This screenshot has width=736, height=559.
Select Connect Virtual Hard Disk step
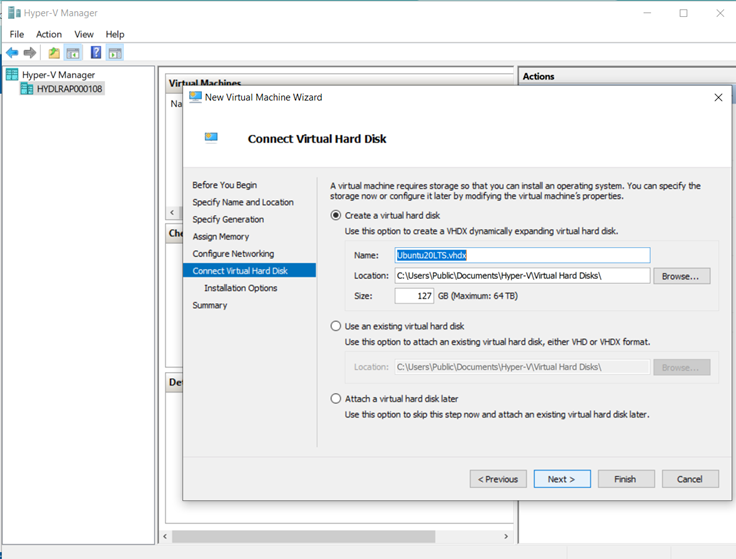tap(249, 270)
